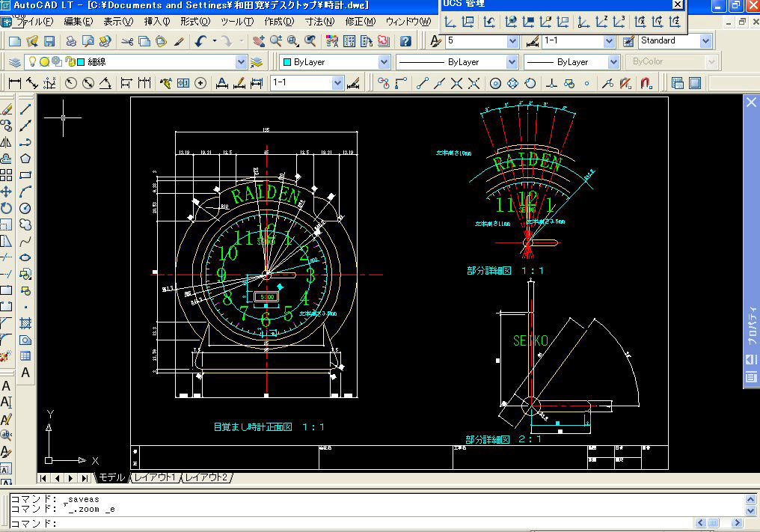Select the Circle draw tool
The height and width of the screenshot is (532, 760).
coord(25,208)
